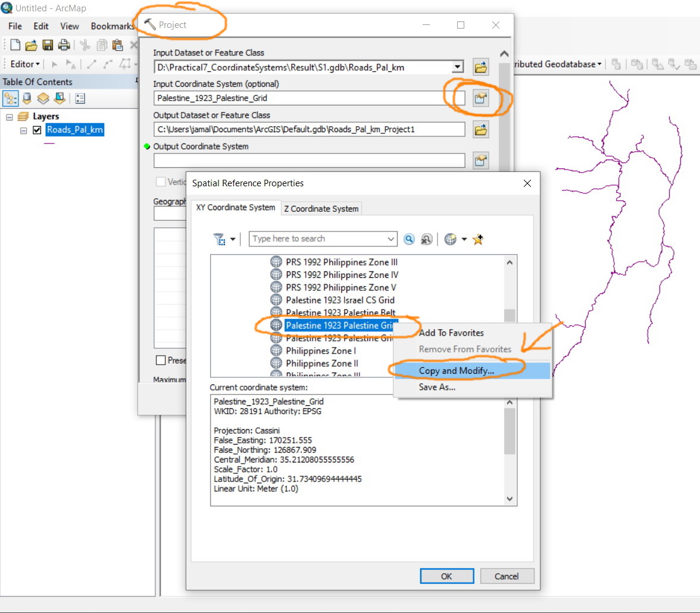Click the first Distributed Geodatabase toolbar icon
Image resolution: width=700 pixels, height=613 pixels.
616,64
